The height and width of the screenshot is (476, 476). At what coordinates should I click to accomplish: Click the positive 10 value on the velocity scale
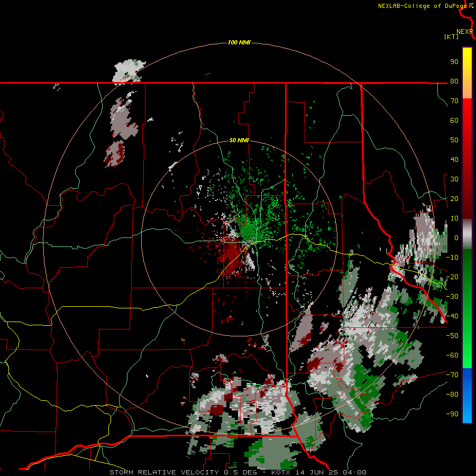pos(454,218)
